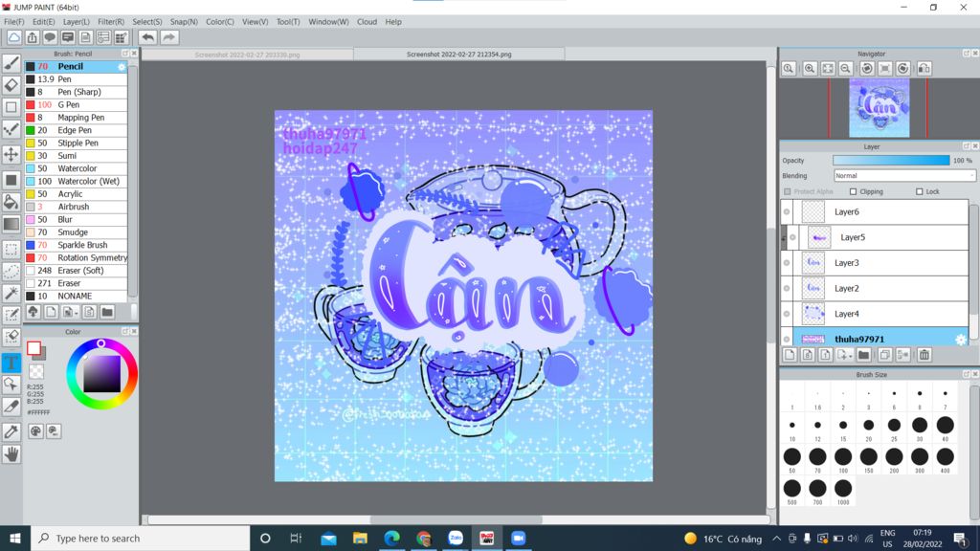Click Rotate Left icon in Navigator
980x551 pixels.
(867, 69)
